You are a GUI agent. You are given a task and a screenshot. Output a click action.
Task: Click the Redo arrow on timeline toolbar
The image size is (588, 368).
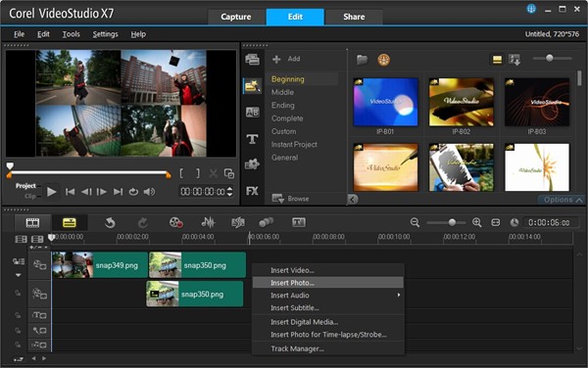pyautogui.click(x=143, y=223)
